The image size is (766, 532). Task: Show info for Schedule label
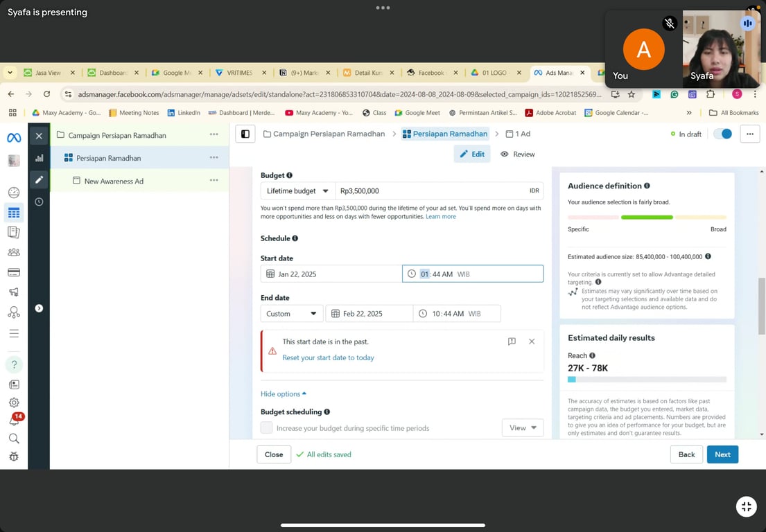tap(295, 238)
